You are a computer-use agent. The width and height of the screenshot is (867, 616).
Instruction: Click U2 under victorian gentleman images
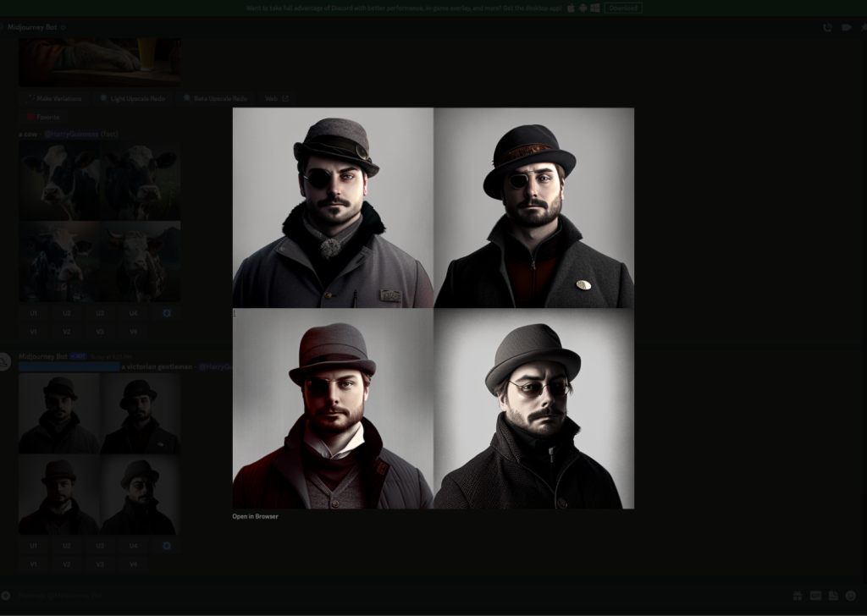pos(67,546)
